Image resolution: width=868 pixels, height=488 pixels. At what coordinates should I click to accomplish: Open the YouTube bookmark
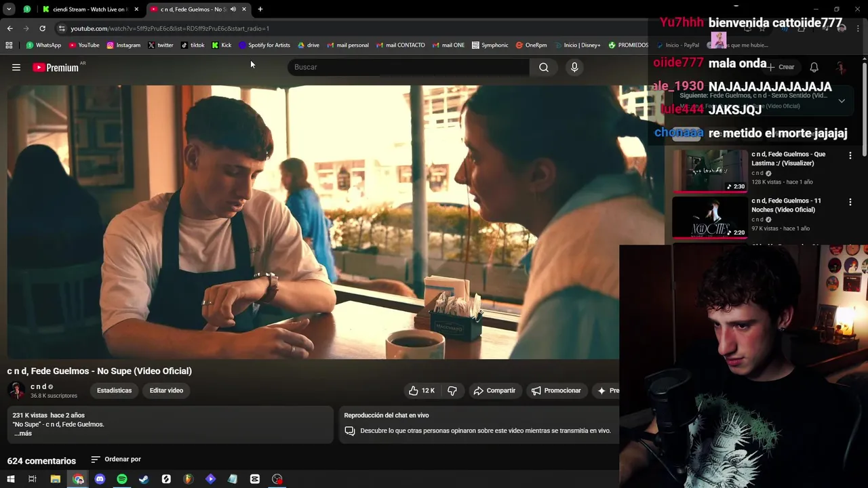pos(84,45)
